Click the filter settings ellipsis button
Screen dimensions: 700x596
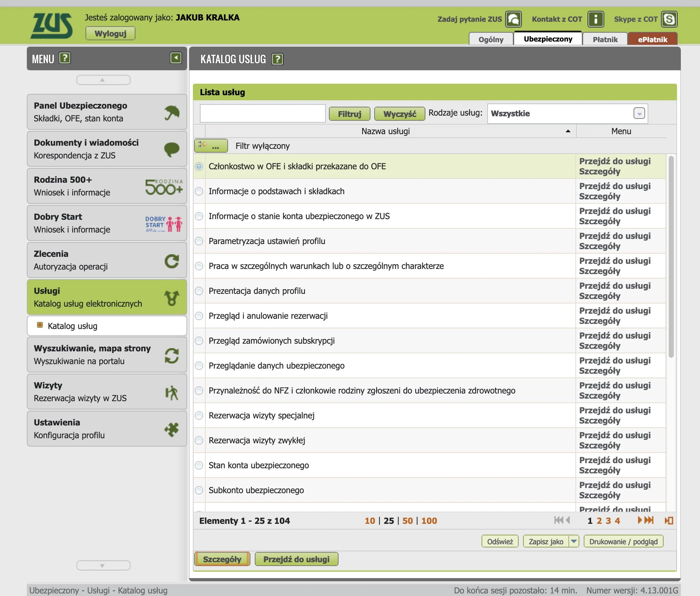211,146
